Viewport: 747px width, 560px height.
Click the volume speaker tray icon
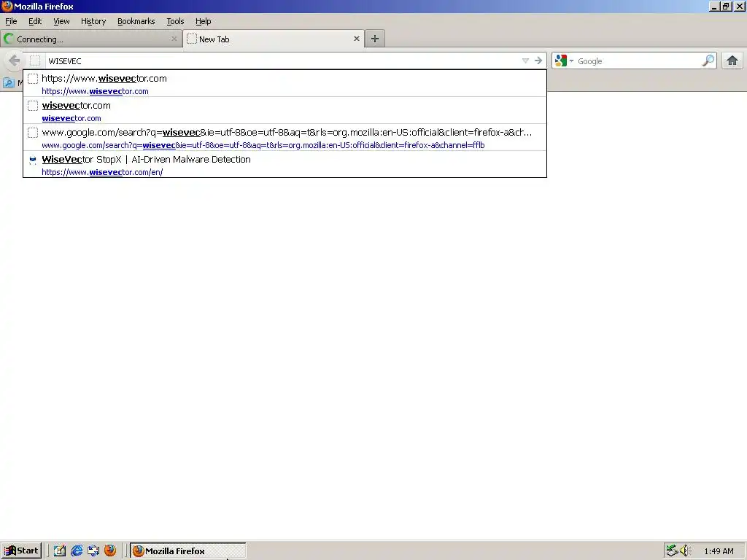coord(685,551)
